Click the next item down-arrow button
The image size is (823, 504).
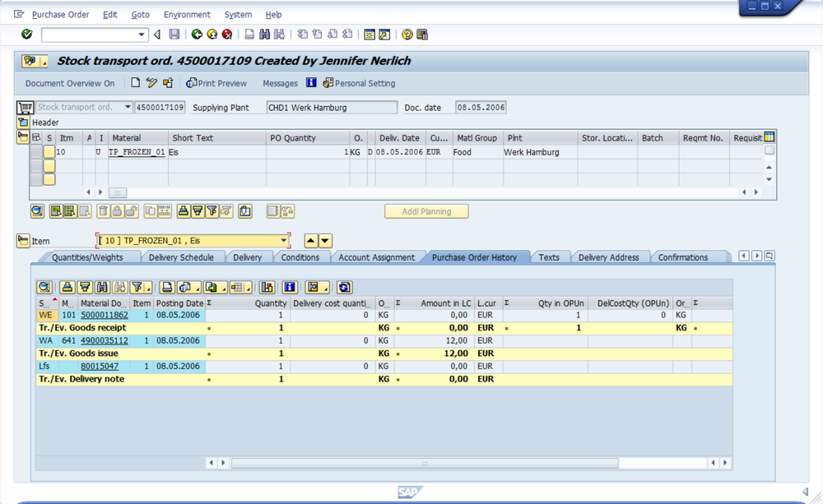click(x=325, y=241)
